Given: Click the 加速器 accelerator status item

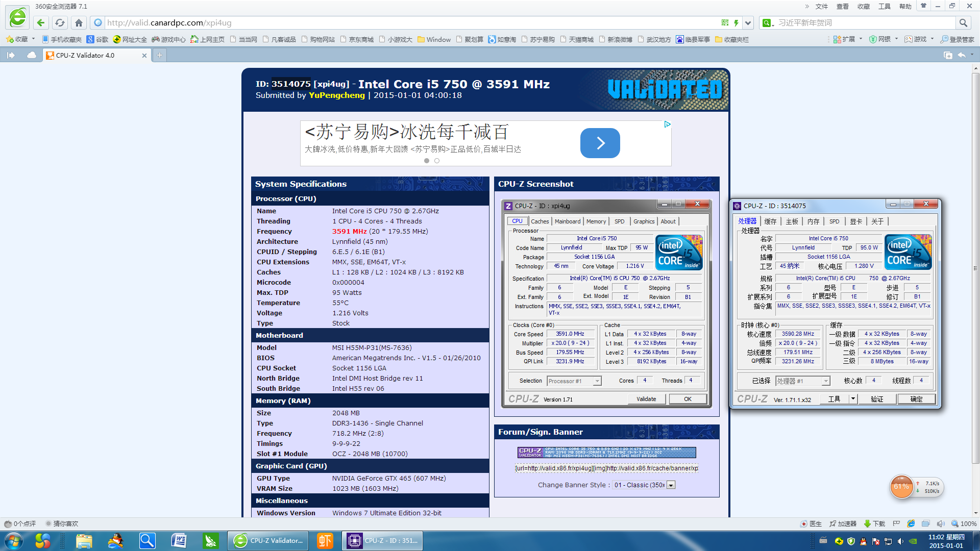Looking at the screenshot, I should click(843, 523).
